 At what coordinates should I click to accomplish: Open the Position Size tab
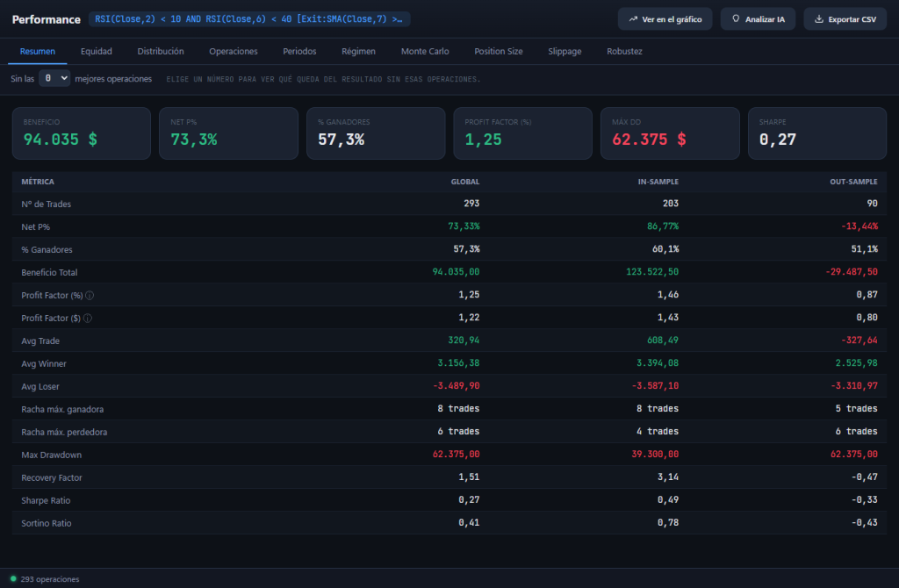(x=499, y=51)
